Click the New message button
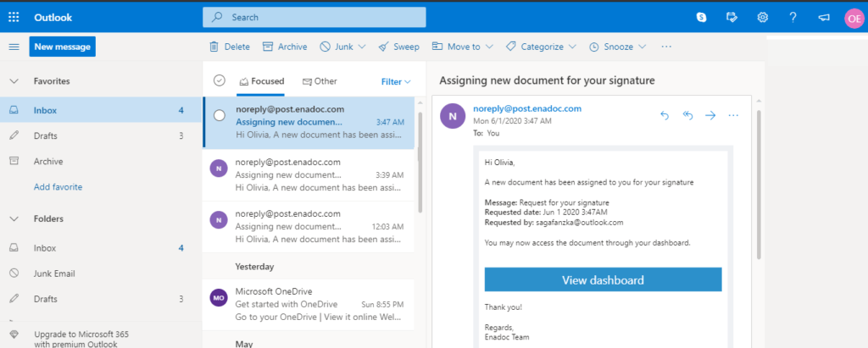 (x=63, y=47)
